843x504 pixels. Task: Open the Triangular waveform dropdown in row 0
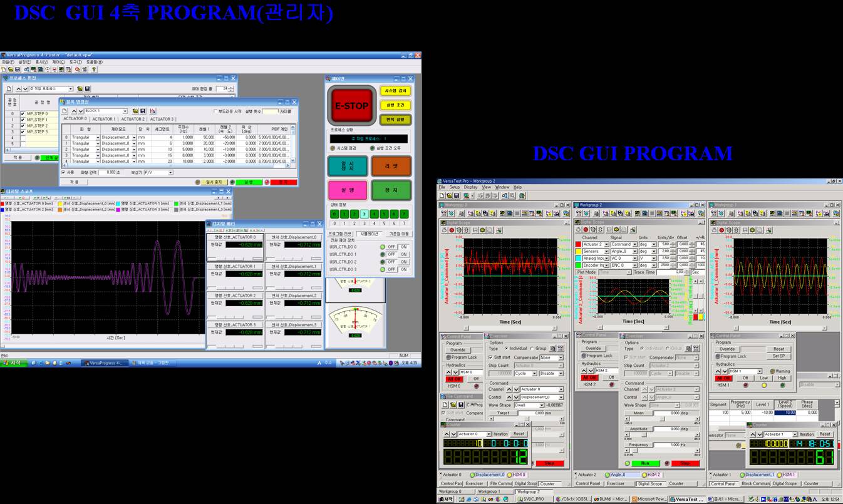tap(98, 137)
